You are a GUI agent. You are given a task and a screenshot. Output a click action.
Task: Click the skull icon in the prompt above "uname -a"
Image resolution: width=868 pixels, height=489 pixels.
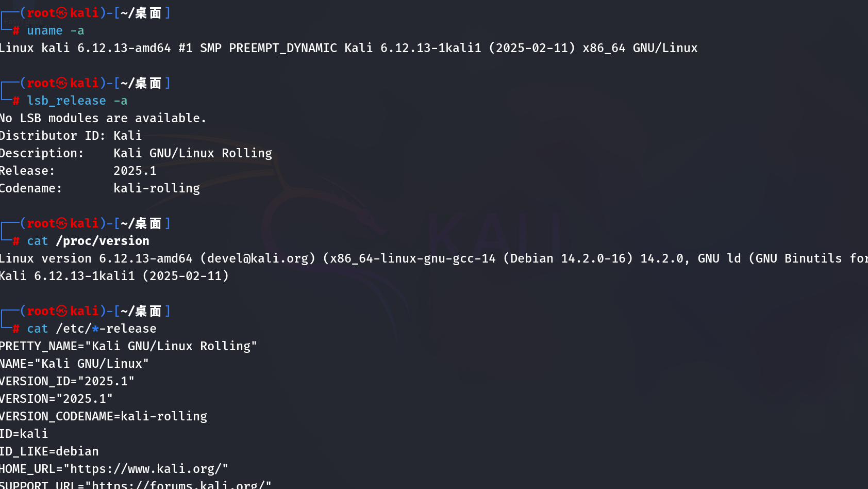coord(62,13)
